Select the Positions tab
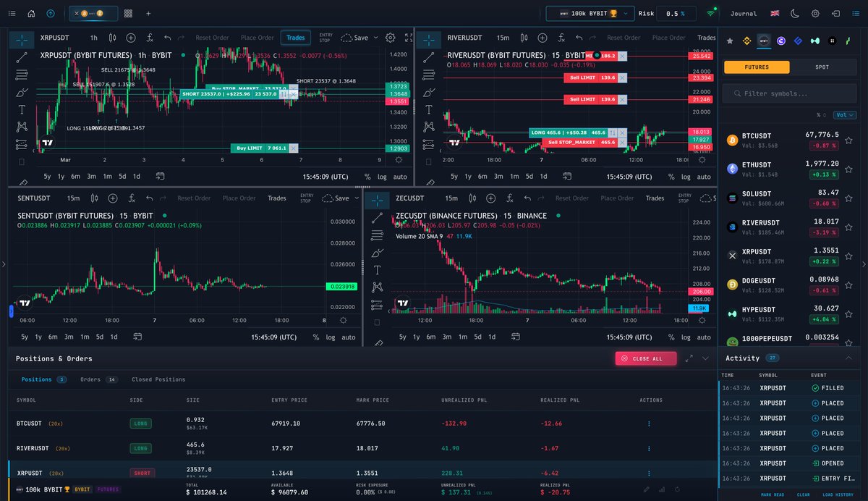Screen dimensions: 868x501 coord(43,379)
